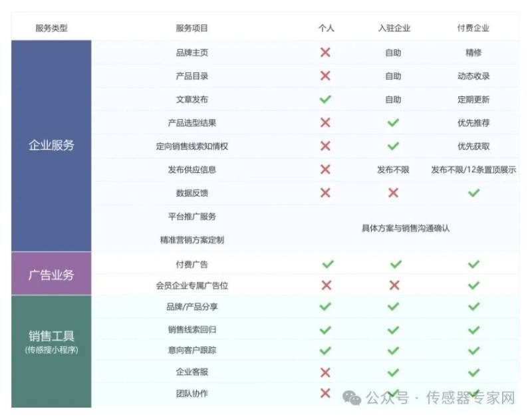The width and height of the screenshot is (532, 419).
Task: Click the 定向销售线索知情权 row label
Action: (x=192, y=146)
